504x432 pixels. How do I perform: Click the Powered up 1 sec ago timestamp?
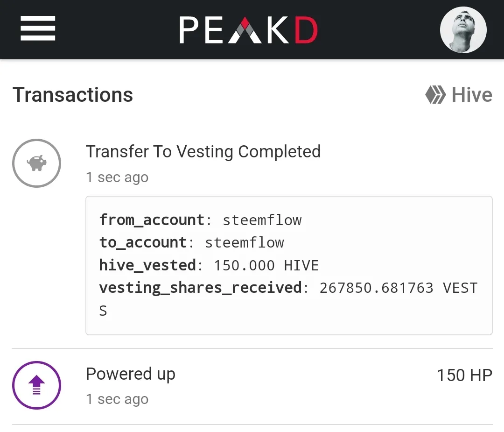tap(117, 399)
